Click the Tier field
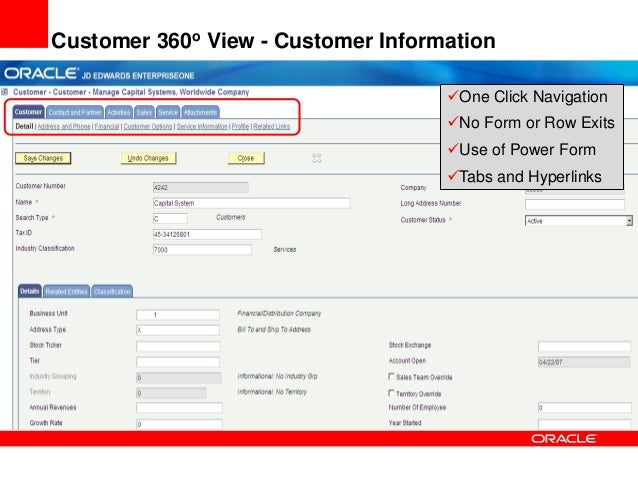Viewport: 638px width, 479px height. click(178, 362)
